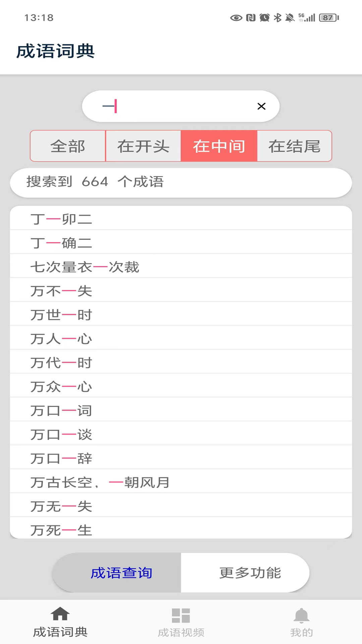Tap the battery indicator in status bar

pyautogui.click(x=329, y=17)
